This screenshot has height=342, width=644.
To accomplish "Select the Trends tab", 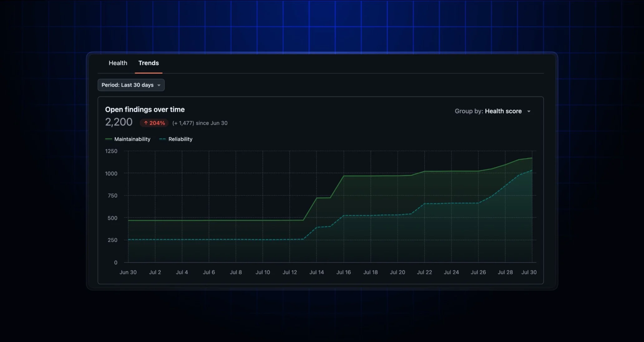I will click(x=149, y=63).
